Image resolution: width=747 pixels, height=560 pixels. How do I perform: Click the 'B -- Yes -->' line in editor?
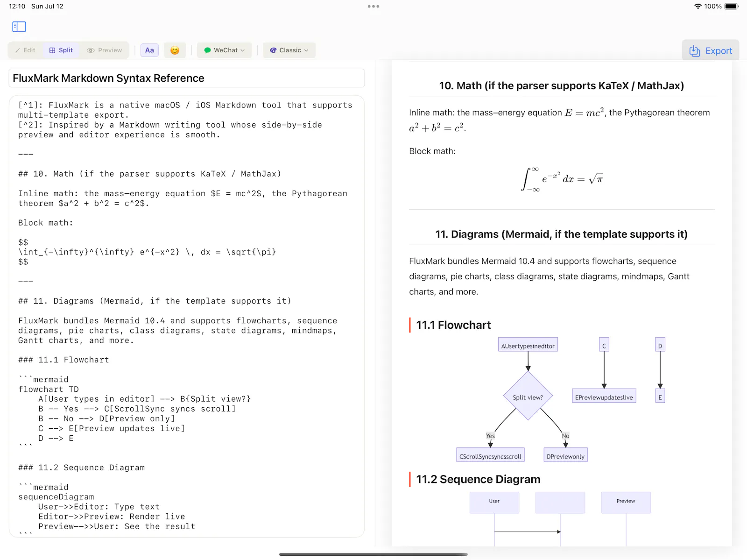pos(137,409)
